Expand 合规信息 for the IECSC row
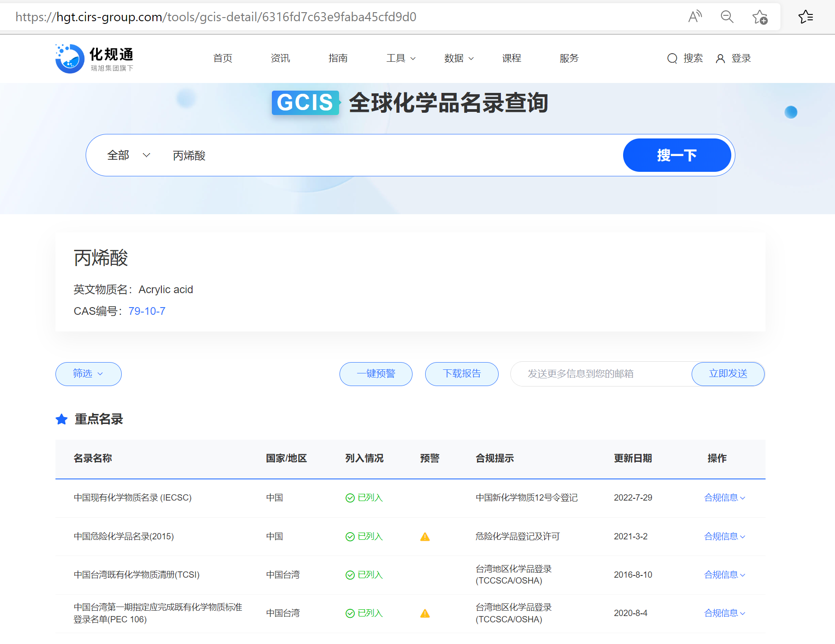835x644 pixels. click(724, 497)
